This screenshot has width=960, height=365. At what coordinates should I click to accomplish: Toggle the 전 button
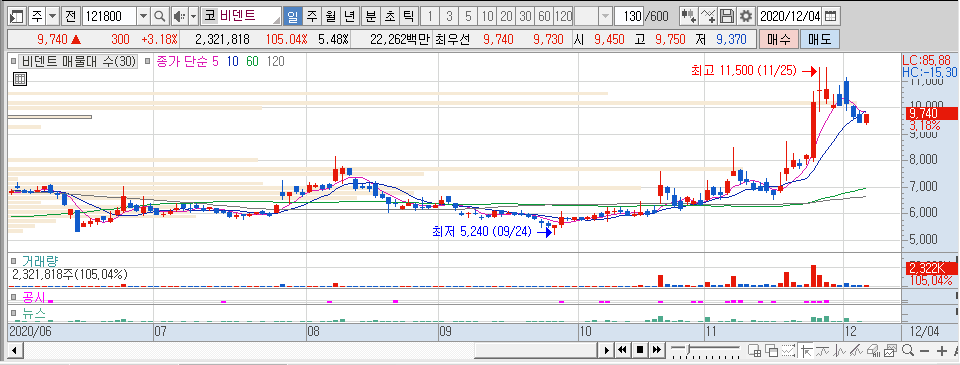click(70, 16)
